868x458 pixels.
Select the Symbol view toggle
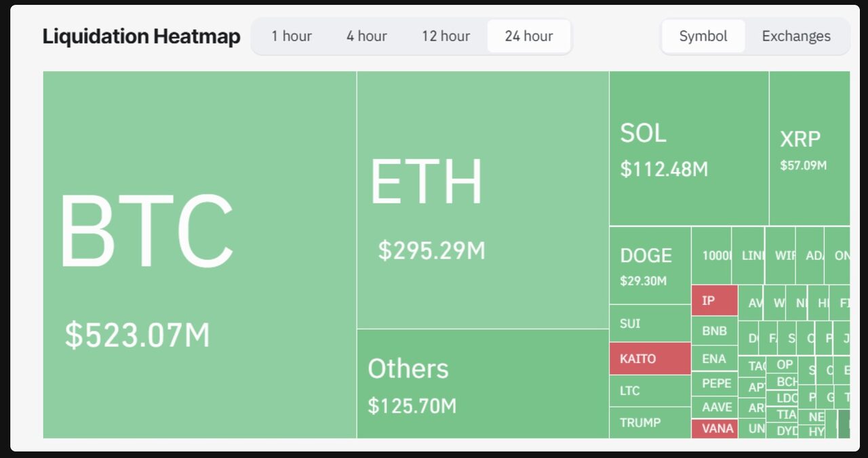click(703, 36)
